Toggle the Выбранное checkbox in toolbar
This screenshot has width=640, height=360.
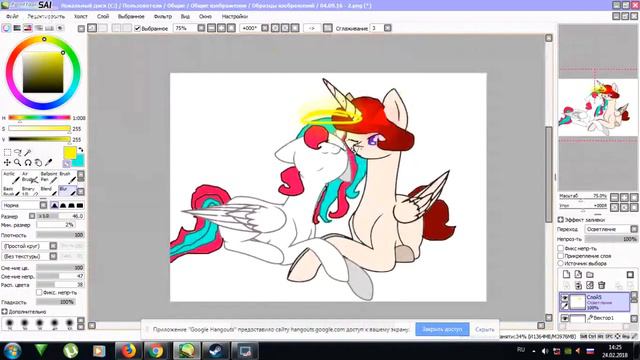click(x=138, y=28)
